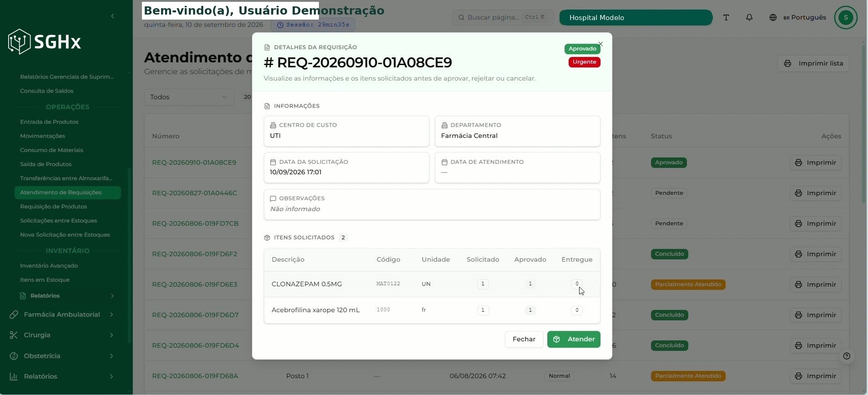Click the search magnifier icon
Viewport: 868px width, 395px height.
461,17
